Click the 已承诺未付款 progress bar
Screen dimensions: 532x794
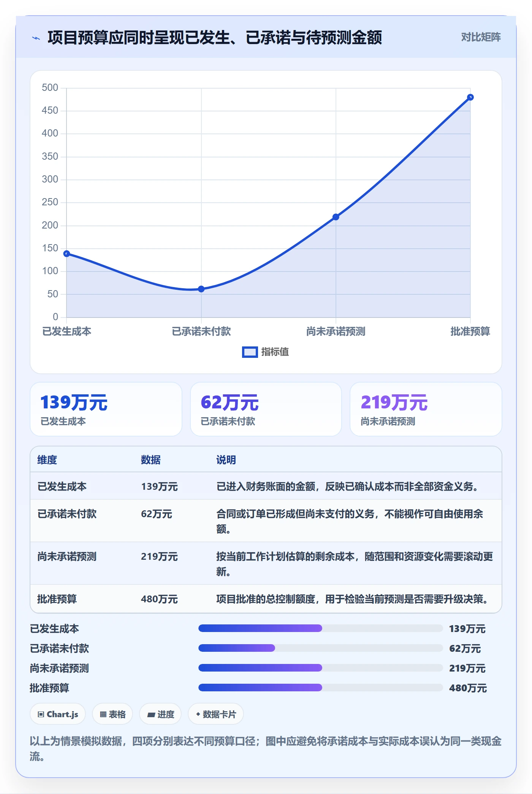[321, 648]
